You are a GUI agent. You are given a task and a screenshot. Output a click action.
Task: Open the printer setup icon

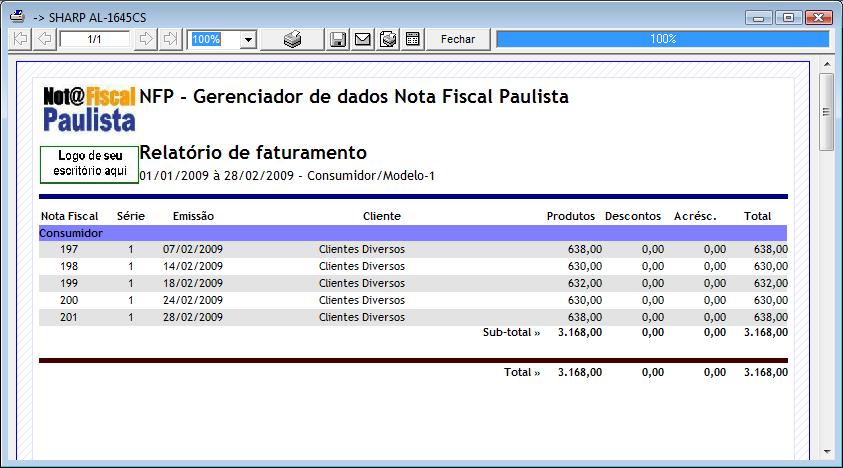click(388, 39)
